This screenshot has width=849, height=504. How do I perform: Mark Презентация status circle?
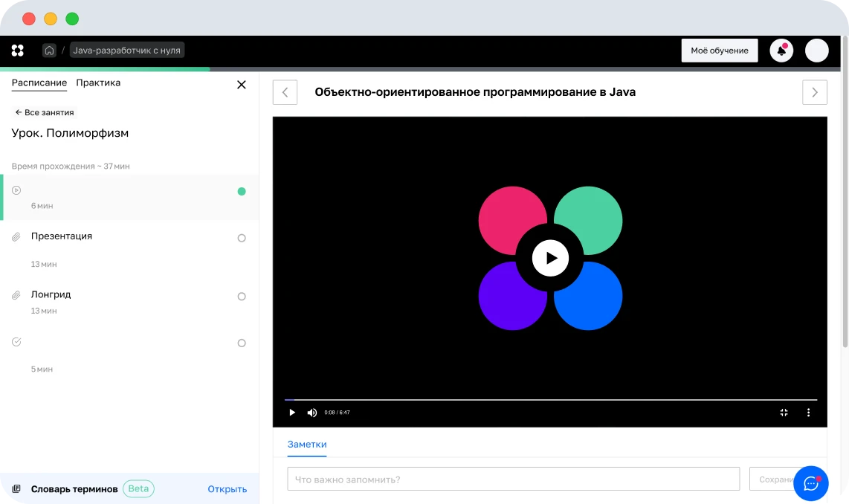pos(242,238)
